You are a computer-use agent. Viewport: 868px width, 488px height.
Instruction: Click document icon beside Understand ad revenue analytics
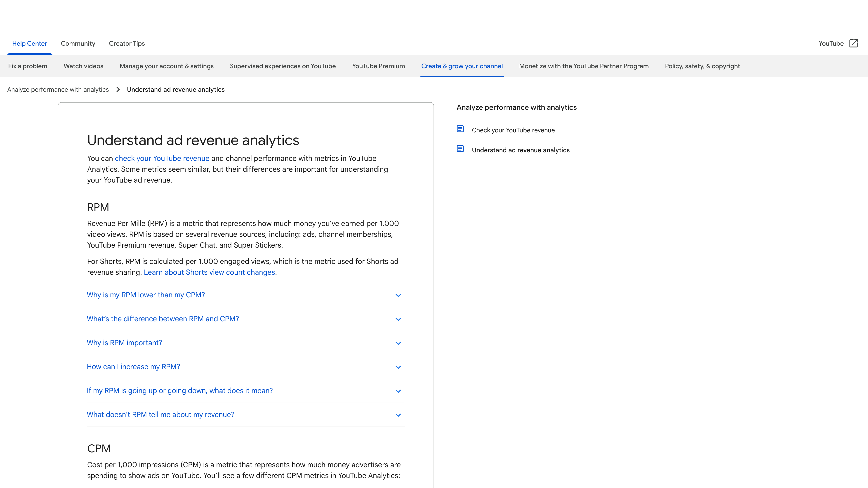460,149
